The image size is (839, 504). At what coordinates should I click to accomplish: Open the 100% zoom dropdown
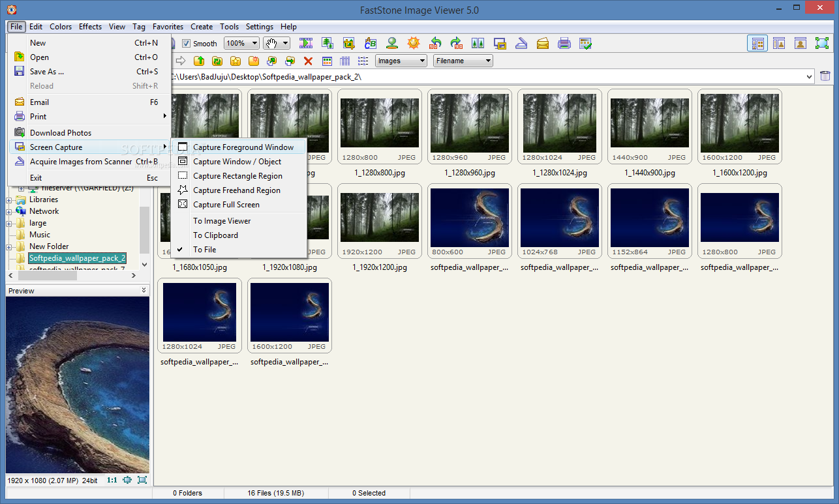pyautogui.click(x=241, y=44)
